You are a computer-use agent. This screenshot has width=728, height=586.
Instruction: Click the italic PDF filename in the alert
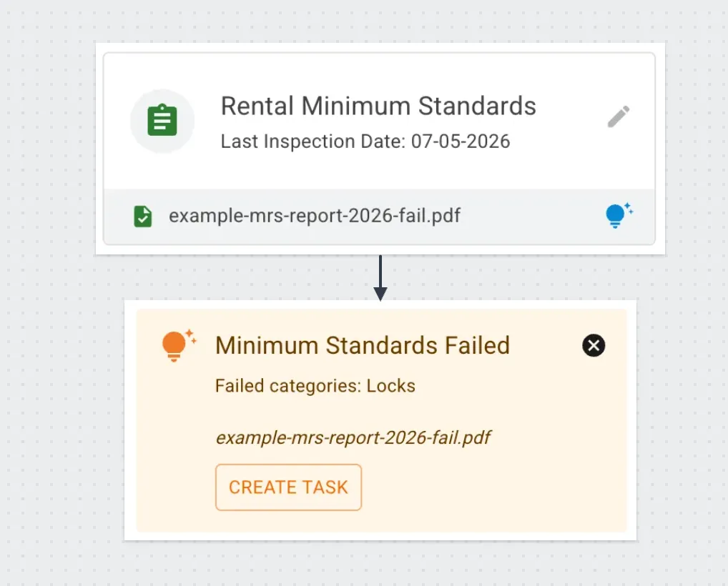point(353,437)
